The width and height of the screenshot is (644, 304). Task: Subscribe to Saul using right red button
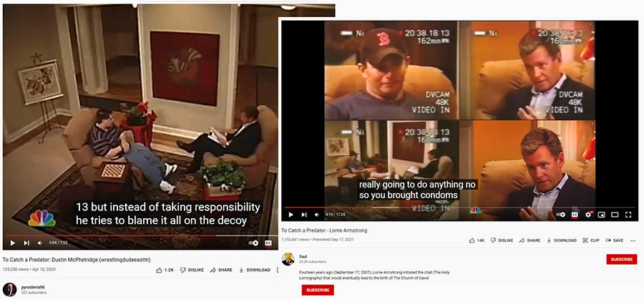tap(621, 259)
